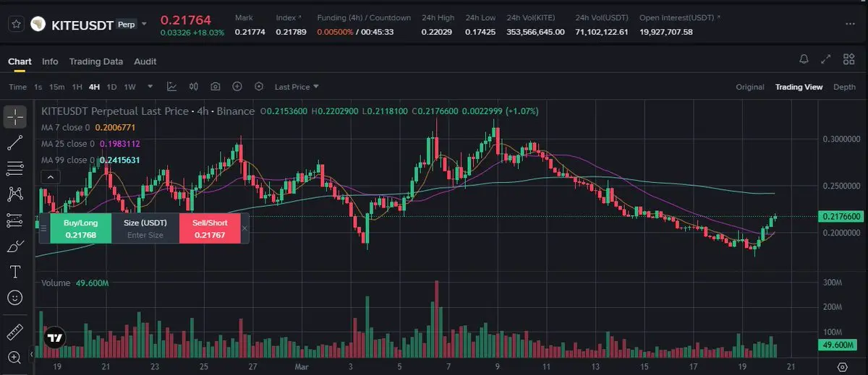Open the Audit tab
Screen dimensions: 868x375
click(145, 61)
